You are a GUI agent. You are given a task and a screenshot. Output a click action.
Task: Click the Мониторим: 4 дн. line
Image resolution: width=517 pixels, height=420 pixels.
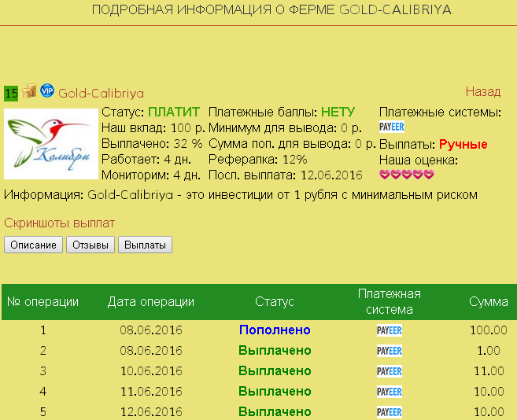(151, 175)
